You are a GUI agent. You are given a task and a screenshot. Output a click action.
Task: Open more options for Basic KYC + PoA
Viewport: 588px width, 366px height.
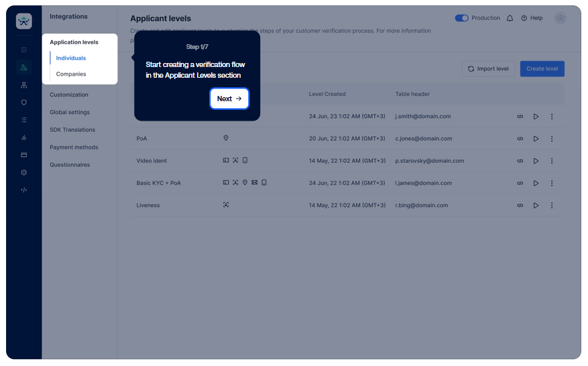552,183
